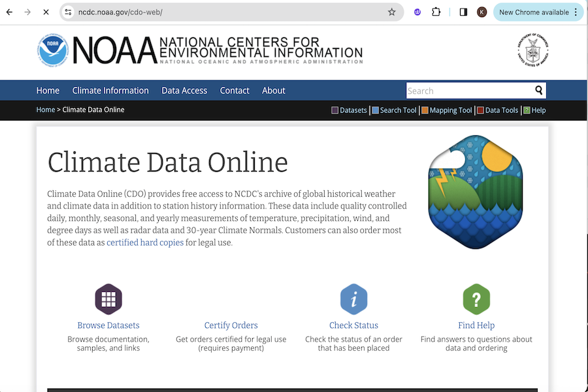The image size is (588, 392).
Task: Click 'Find answers to questions about' text
Action: coord(476,339)
